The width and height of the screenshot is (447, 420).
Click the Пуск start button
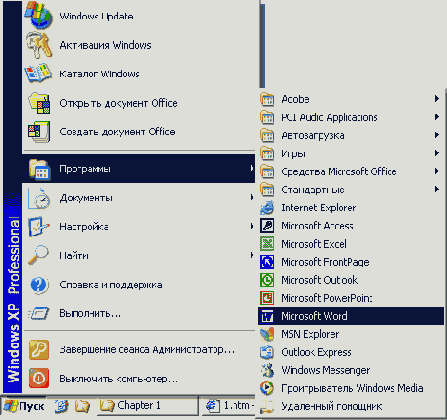click(x=23, y=406)
